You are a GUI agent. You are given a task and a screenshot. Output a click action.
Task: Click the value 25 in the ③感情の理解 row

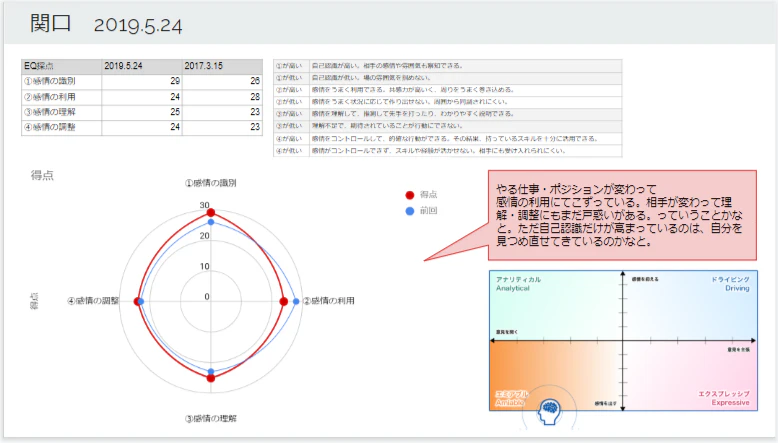click(x=175, y=112)
